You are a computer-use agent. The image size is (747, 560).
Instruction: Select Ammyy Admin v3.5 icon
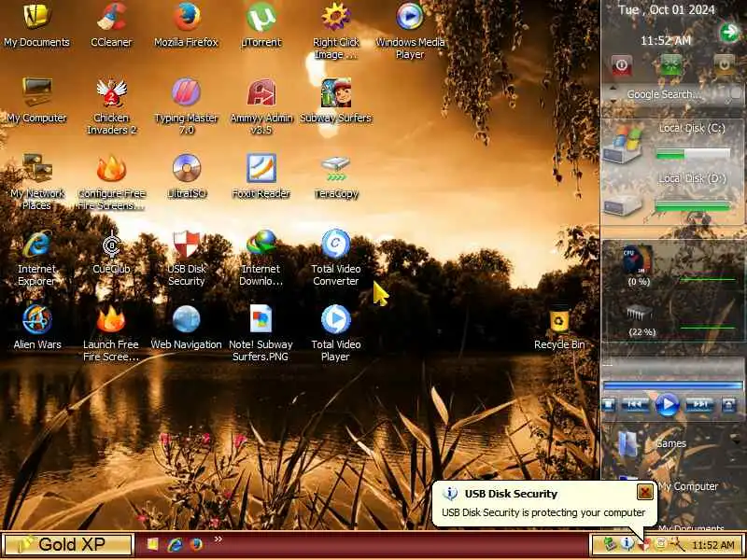[x=261, y=106]
